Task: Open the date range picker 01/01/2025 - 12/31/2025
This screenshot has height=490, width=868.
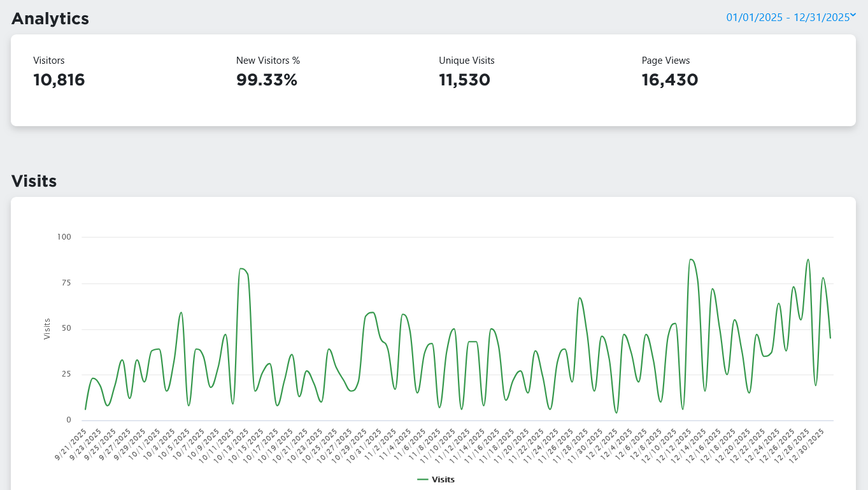Action: click(x=788, y=18)
